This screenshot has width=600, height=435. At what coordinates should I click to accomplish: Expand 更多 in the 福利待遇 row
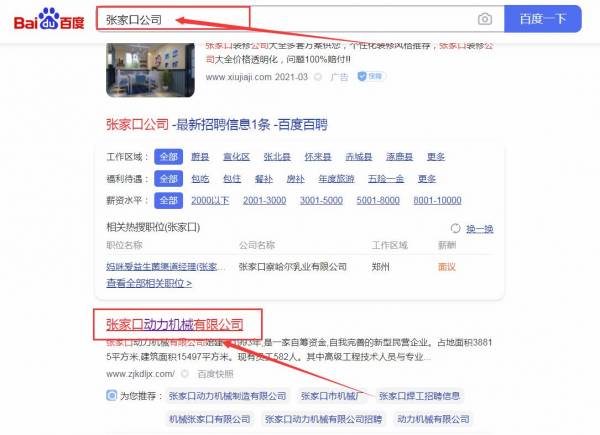click(427, 178)
